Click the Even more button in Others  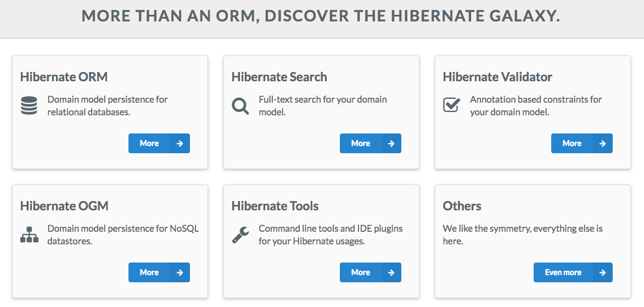tap(573, 272)
